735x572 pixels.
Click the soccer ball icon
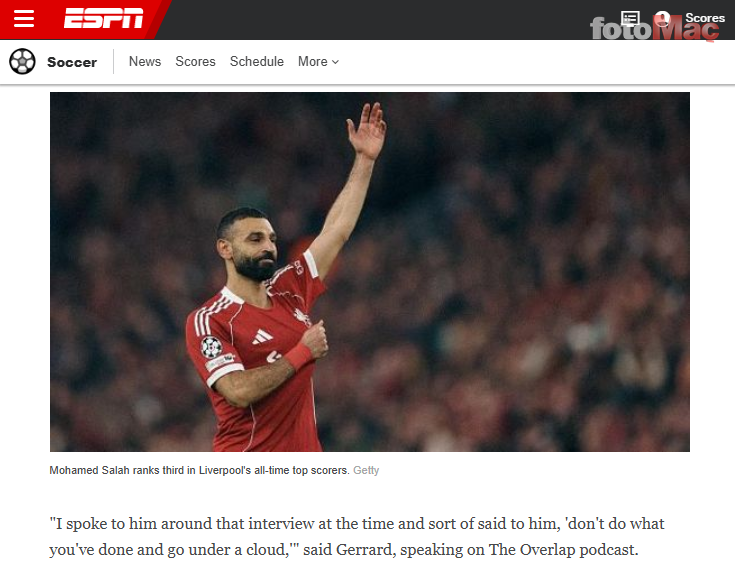(22, 61)
